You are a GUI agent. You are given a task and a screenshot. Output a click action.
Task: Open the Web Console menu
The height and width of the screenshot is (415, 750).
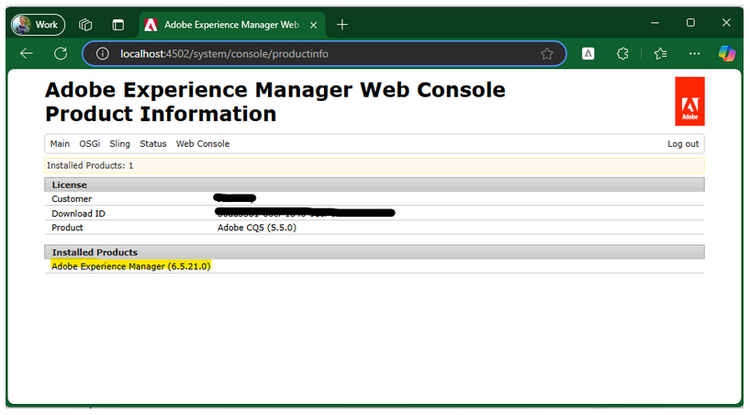(203, 144)
